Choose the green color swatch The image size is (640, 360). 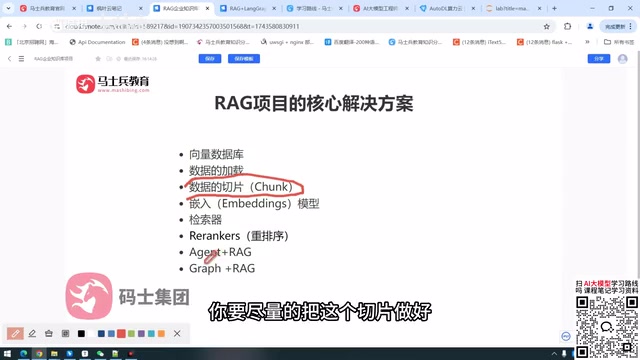coord(131,333)
